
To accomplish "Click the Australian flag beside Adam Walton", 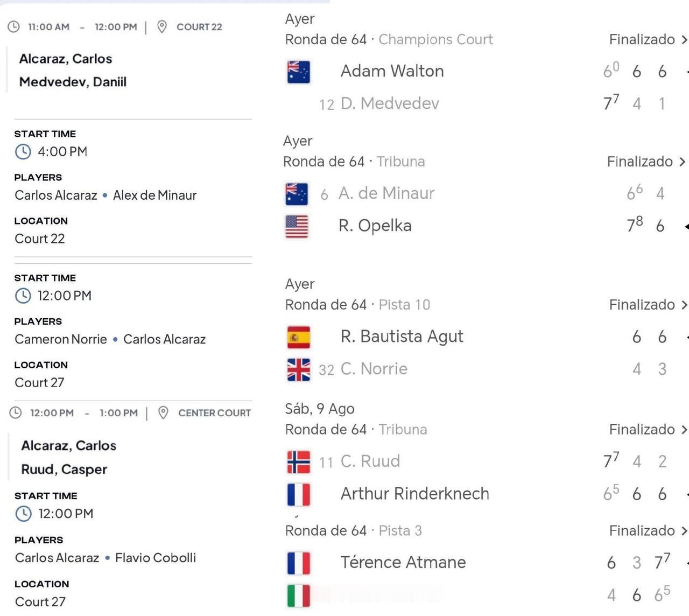I will coord(299,72).
